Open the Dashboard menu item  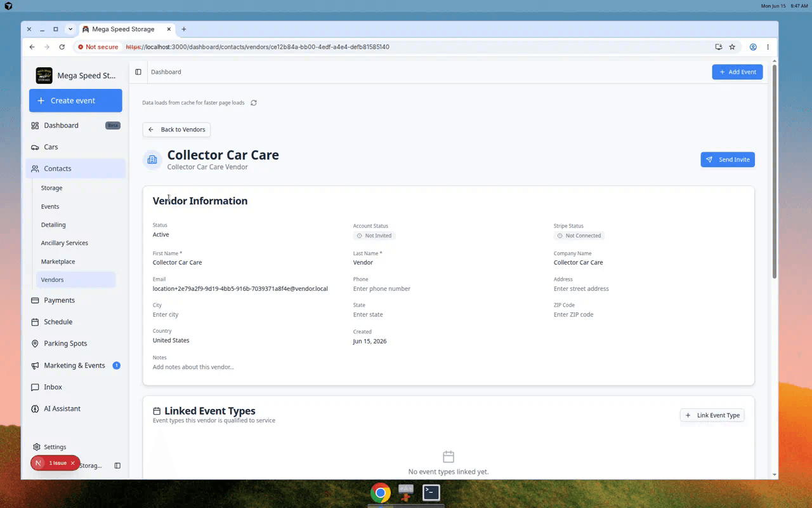pyautogui.click(x=75, y=126)
